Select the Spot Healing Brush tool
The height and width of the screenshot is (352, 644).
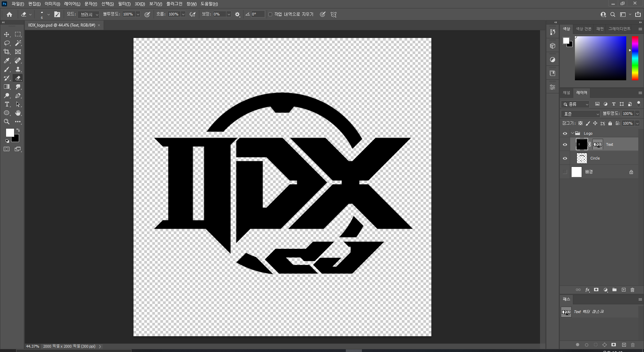[x=18, y=60]
